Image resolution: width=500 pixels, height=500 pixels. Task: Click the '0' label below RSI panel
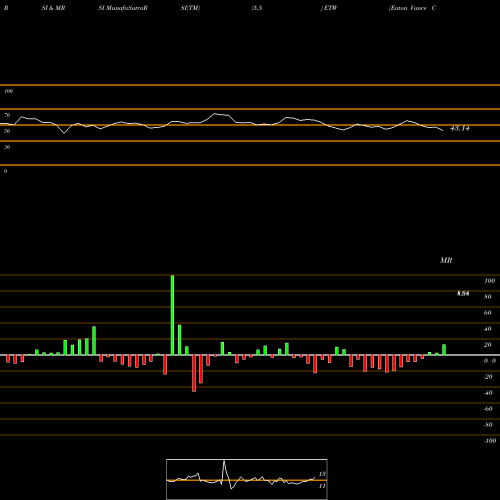(x=5, y=171)
